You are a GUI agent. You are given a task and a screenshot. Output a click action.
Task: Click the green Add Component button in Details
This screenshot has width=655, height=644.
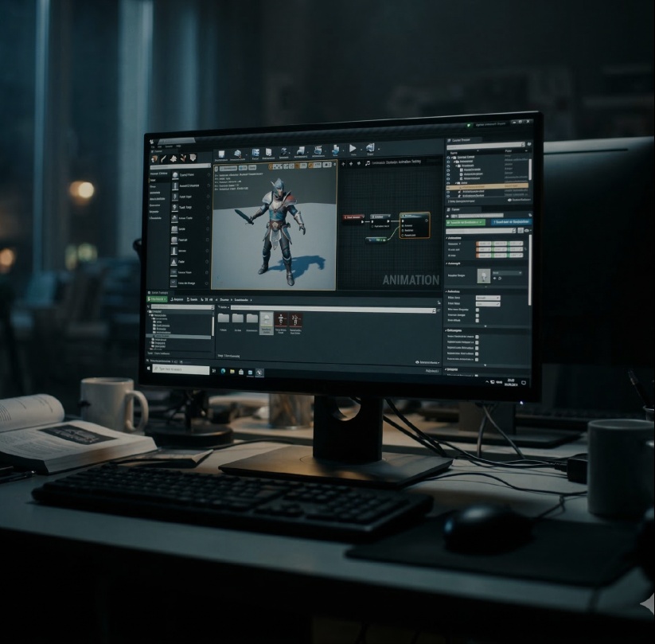[466, 222]
